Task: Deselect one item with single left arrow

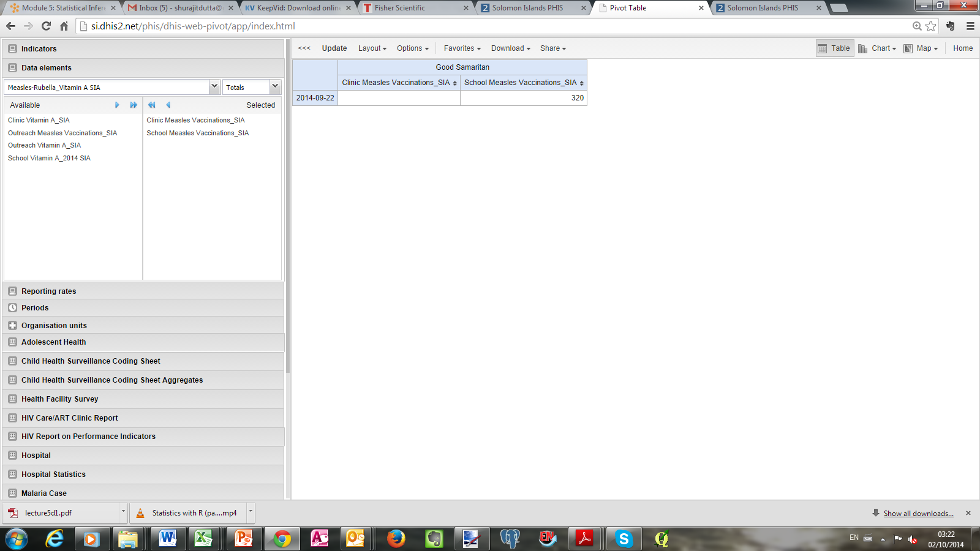Action: (168, 105)
